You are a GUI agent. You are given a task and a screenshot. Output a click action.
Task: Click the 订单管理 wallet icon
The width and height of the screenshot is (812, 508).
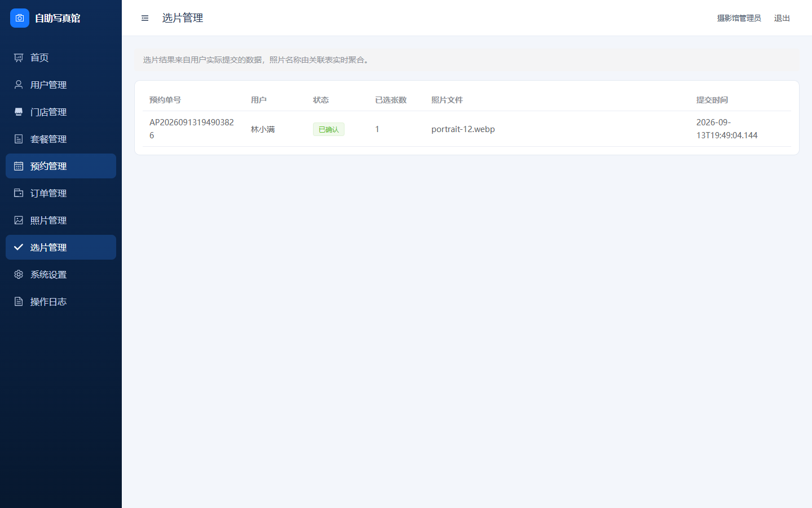(x=19, y=193)
